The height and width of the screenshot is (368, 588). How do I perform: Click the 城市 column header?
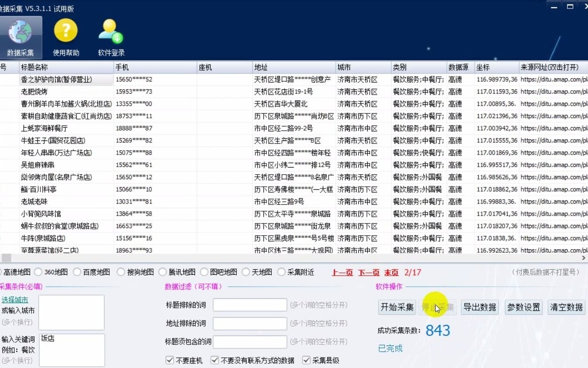[x=363, y=68]
